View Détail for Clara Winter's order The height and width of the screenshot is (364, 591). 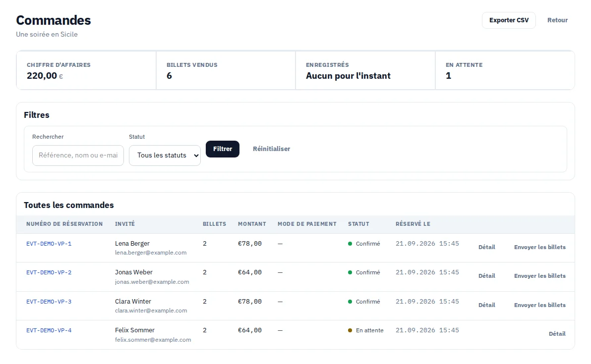pos(486,305)
